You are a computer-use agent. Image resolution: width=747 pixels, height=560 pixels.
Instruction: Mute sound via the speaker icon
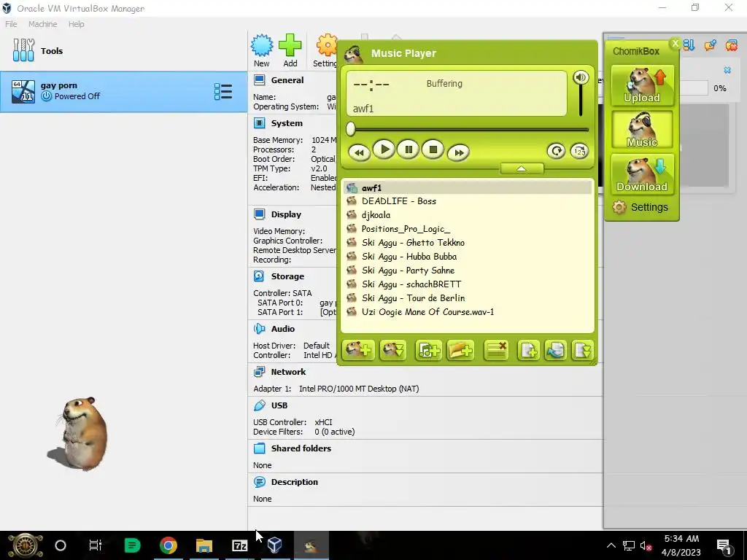click(x=580, y=77)
